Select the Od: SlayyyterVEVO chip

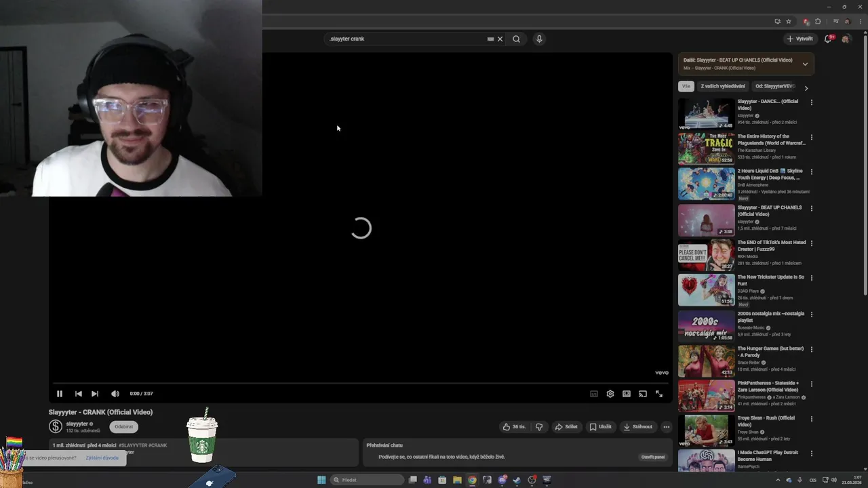(x=774, y=87)
